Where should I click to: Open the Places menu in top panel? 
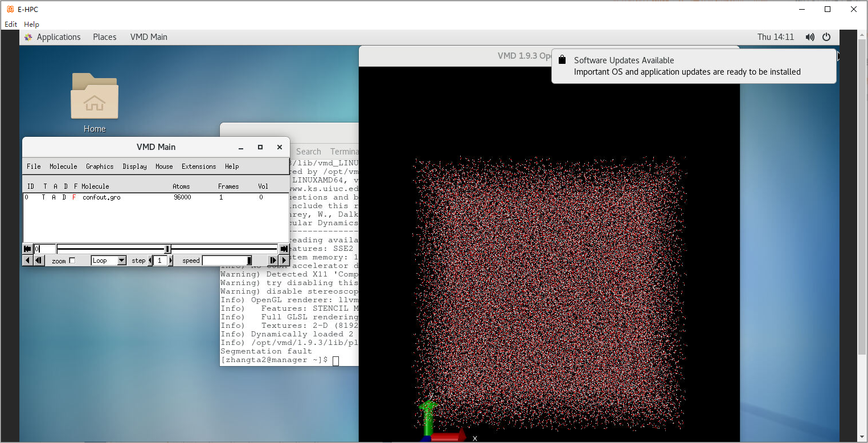click(x=105, y=37)
